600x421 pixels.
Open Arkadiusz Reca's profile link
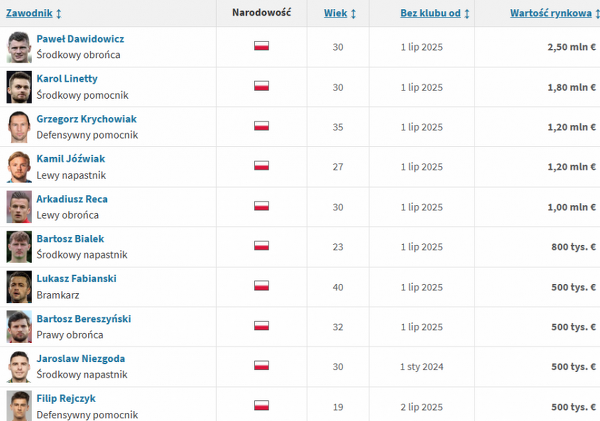click(72, 199)
